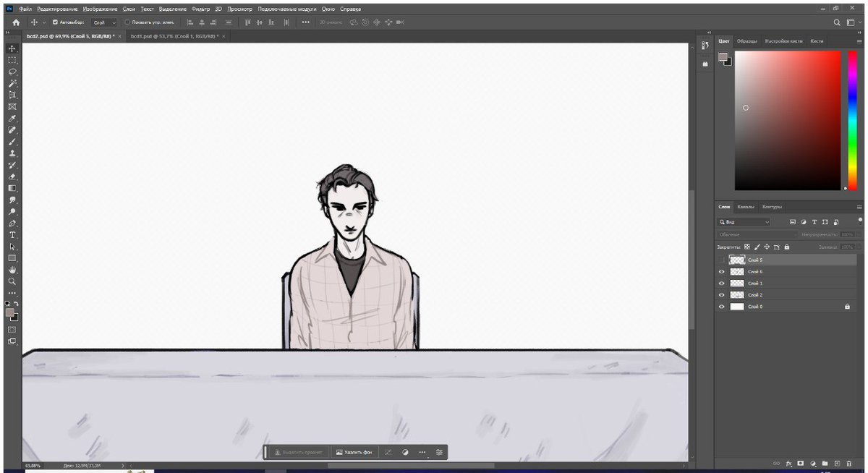Change the screen mode

click(12, 341)
